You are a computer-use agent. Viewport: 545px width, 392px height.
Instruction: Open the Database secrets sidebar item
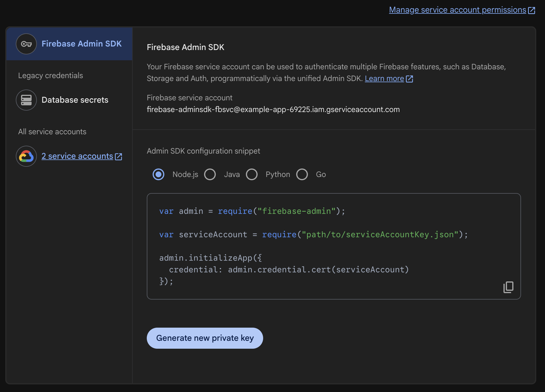point(69,100)
